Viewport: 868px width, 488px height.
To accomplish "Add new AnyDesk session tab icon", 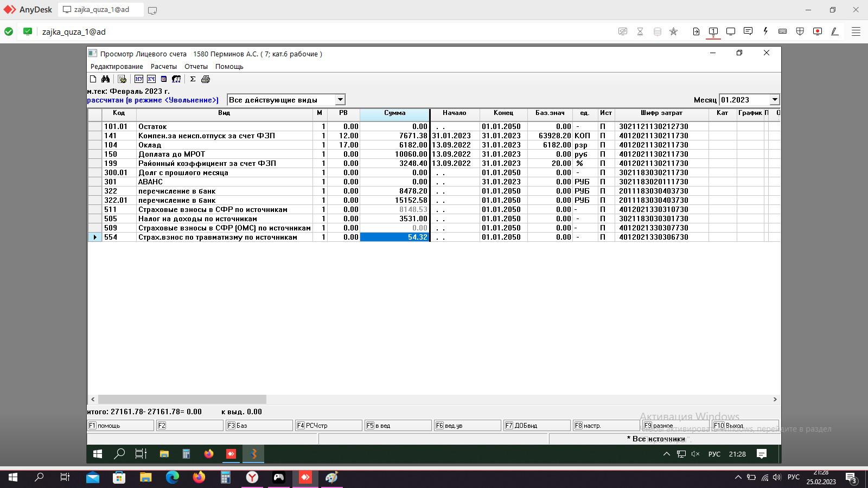I will point(152,10).
